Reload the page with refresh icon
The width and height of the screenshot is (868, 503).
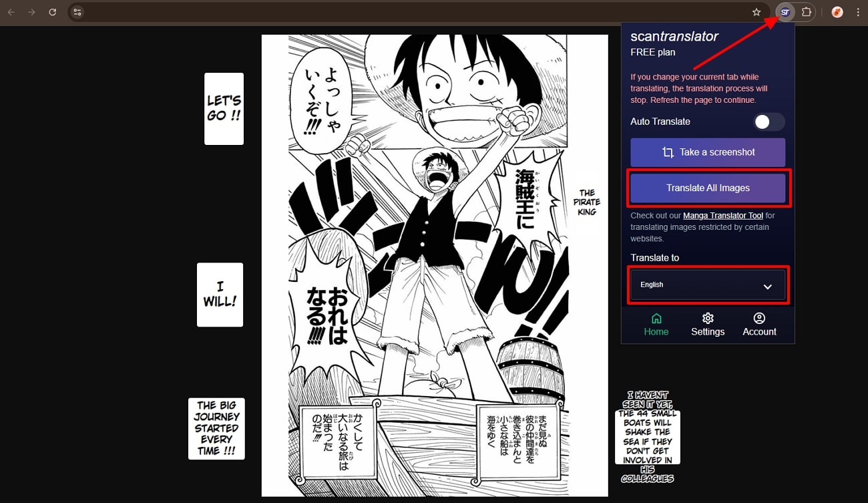pyautogui.click(x=52, y=12)
